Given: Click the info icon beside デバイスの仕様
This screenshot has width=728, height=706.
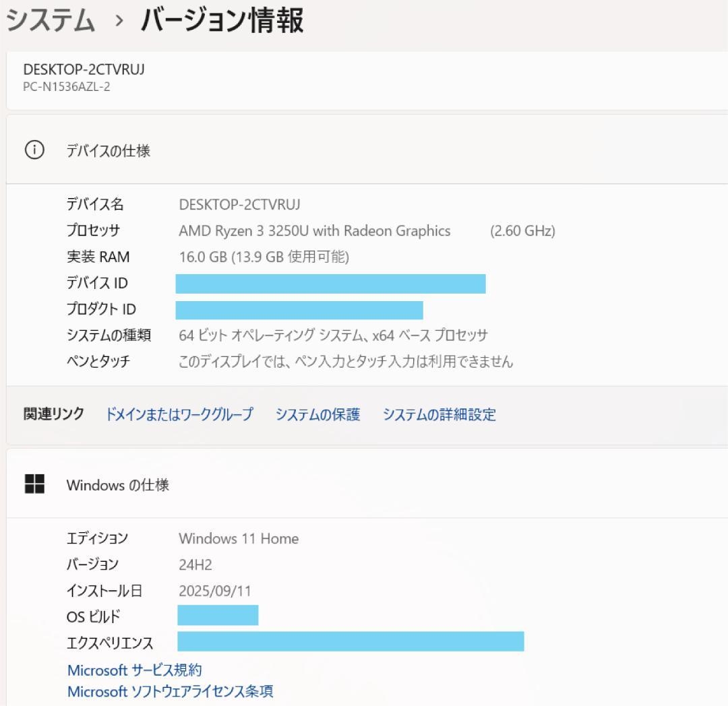Looking at the screenshot, I should [34, 150].
